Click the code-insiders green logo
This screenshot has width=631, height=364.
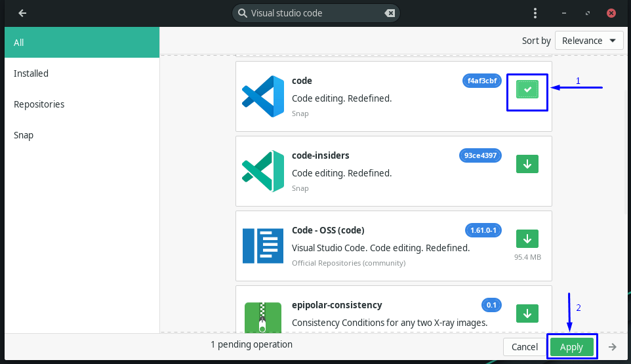263,171
